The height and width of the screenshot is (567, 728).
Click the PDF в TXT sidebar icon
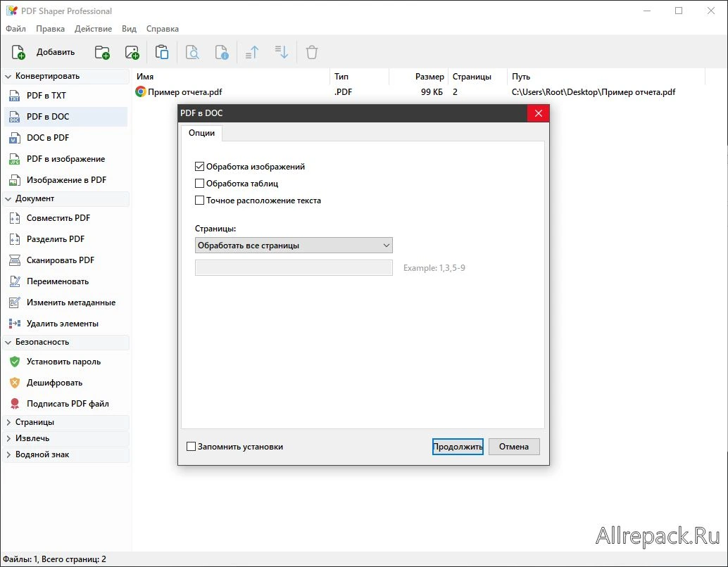[15, 96]
